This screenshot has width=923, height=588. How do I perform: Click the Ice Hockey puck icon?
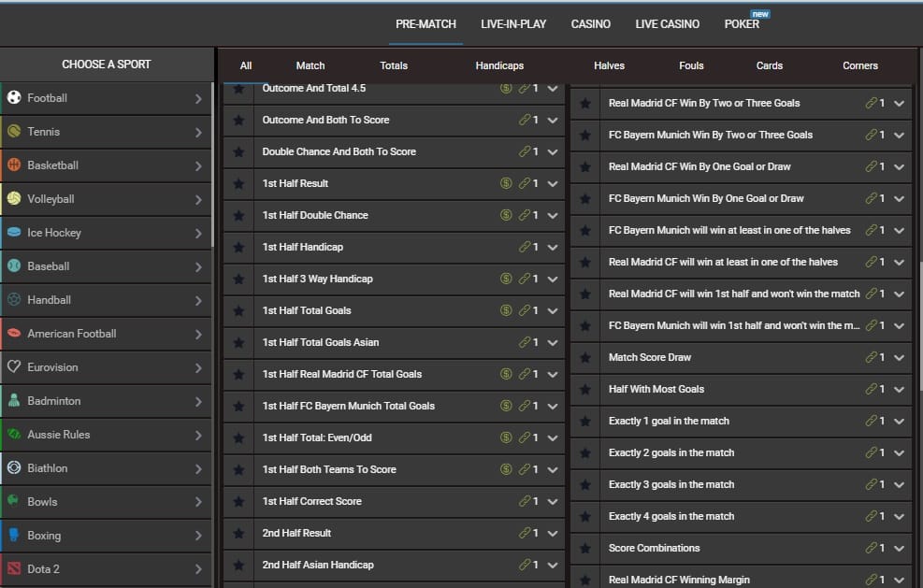coord(14,233)
